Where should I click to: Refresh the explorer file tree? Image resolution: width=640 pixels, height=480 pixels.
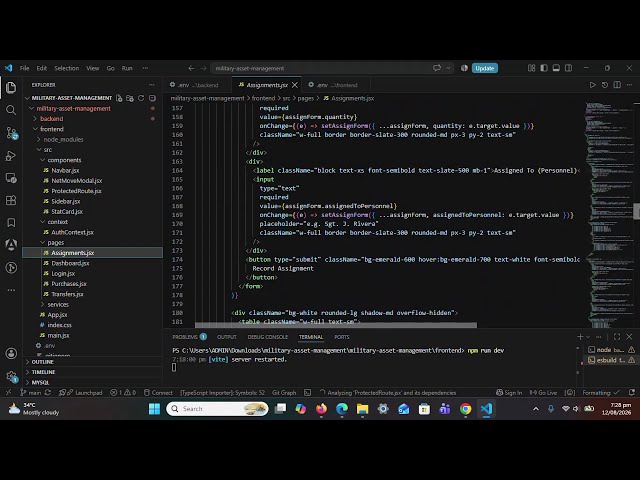click(x=141, y=98)
